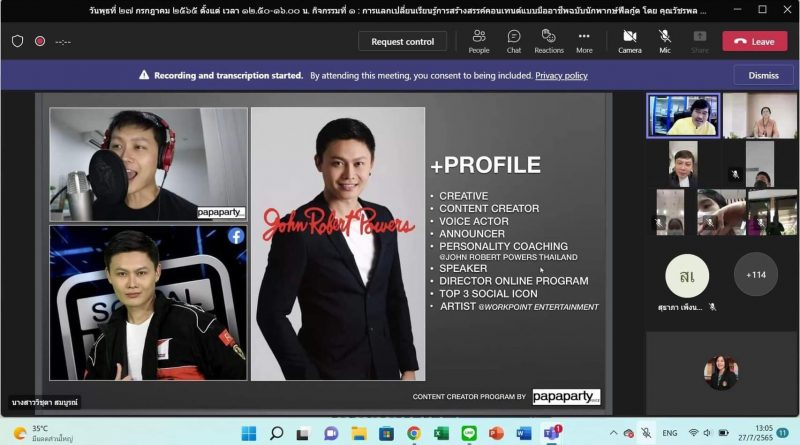
Task: Open Microsoft Store from taskbar
Action: tap(386, 433)
